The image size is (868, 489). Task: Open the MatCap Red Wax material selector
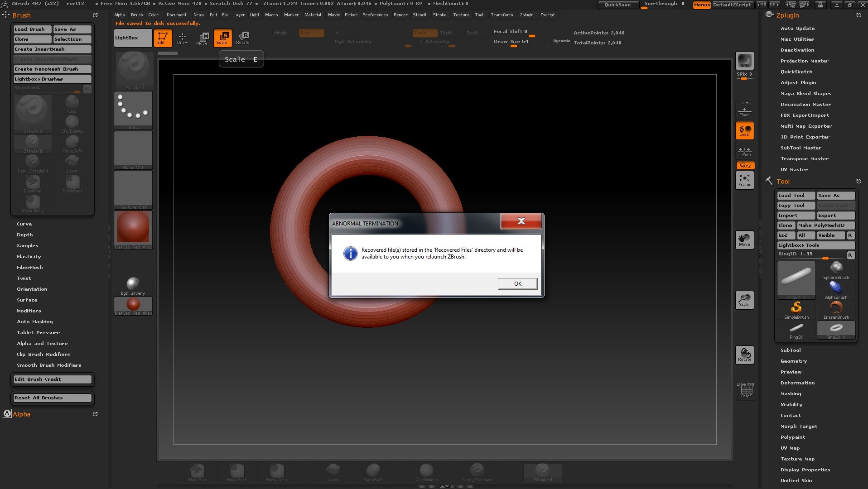(x=133, y=230)
